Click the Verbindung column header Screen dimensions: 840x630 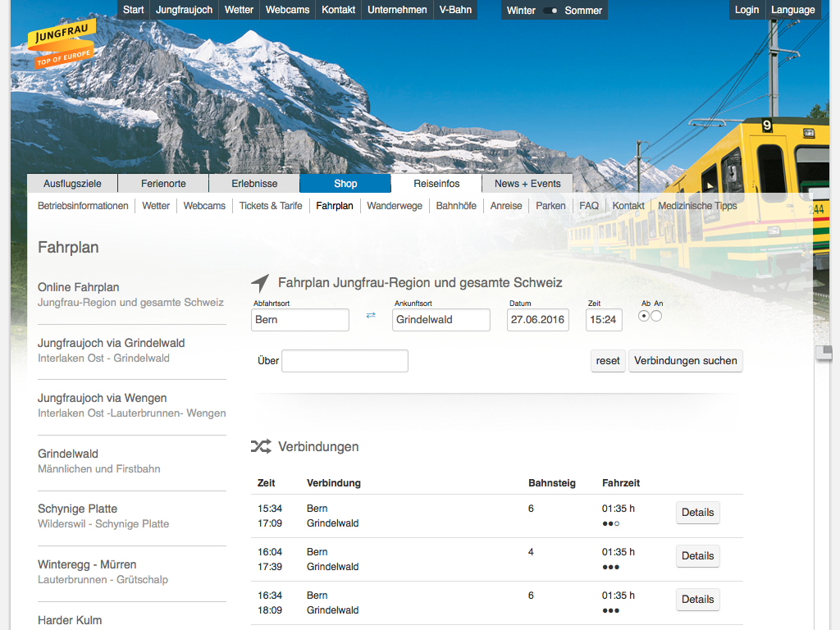(x=334, y=483)
